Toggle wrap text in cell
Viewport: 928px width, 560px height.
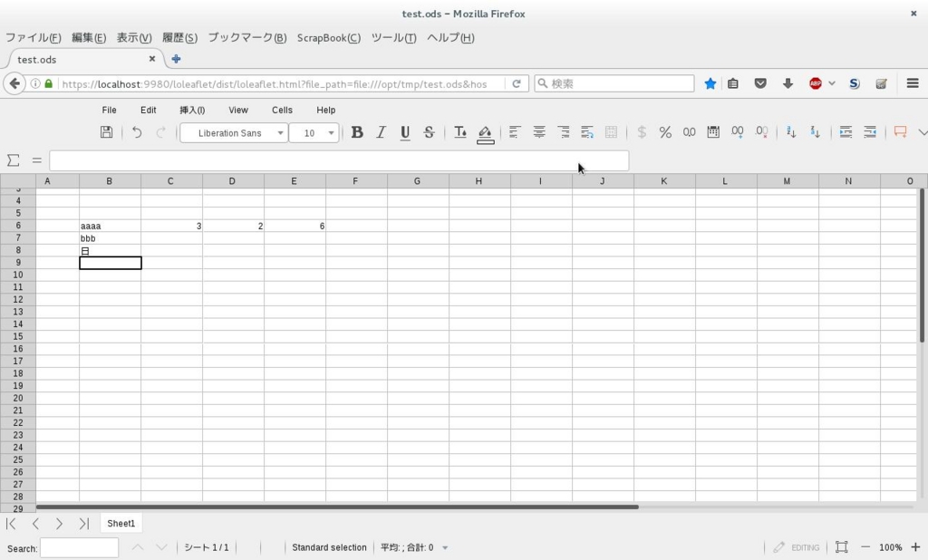587,132
